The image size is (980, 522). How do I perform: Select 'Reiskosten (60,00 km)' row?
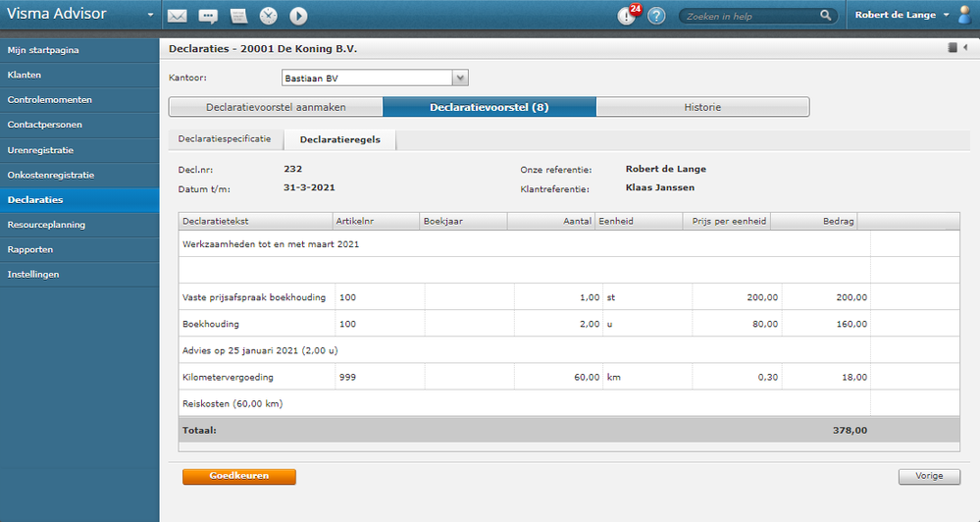(569, 404)
